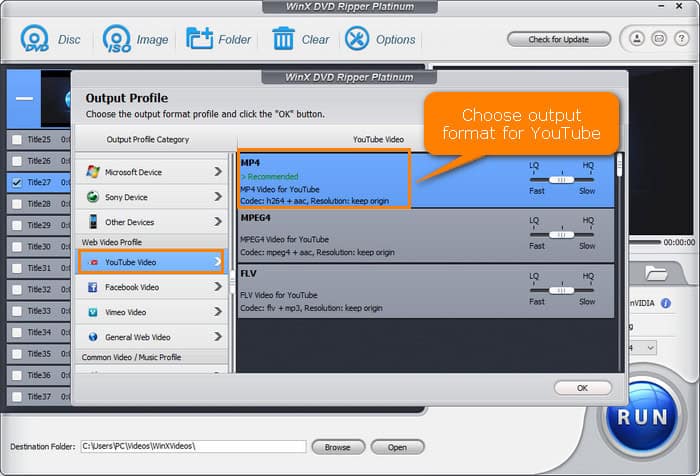The height and width of the screenshot is (476, 700).
Task: Click the Browse button
Action: click(x=338, y=447)
